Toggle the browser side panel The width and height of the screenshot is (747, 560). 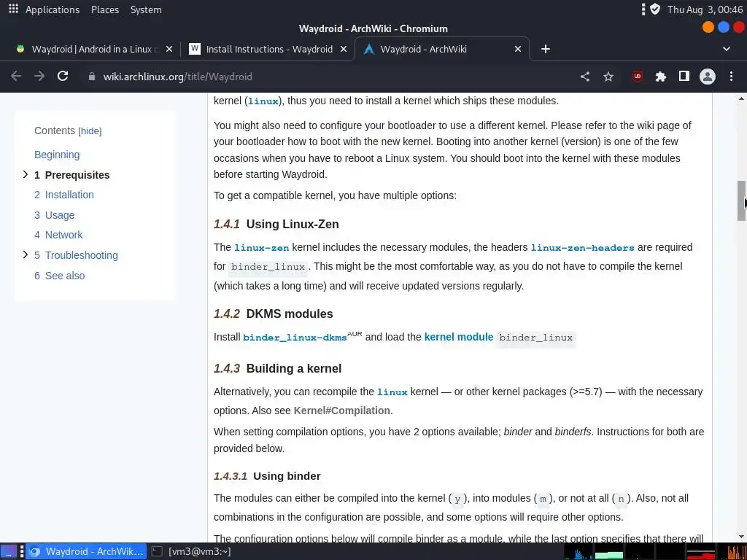coord(684,76)
